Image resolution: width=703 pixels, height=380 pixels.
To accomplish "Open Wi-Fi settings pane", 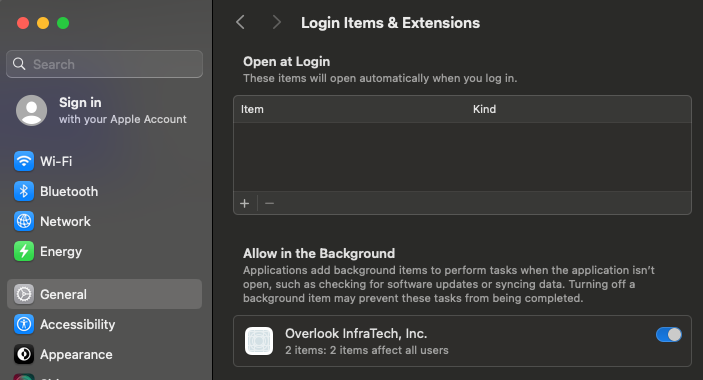I will tap(104, 161).
